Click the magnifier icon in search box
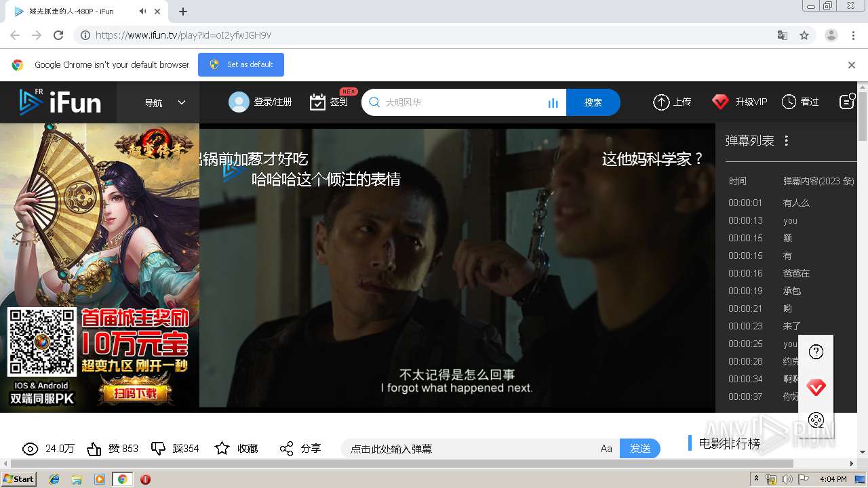This screenshot has height=488, width=868. (x=374, y=102)
